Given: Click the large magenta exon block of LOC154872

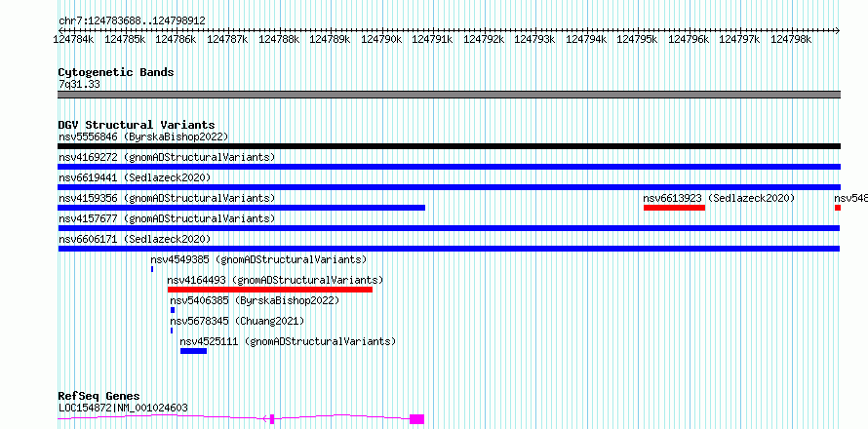Looking at the screenshot, I should tap(416, 419).
